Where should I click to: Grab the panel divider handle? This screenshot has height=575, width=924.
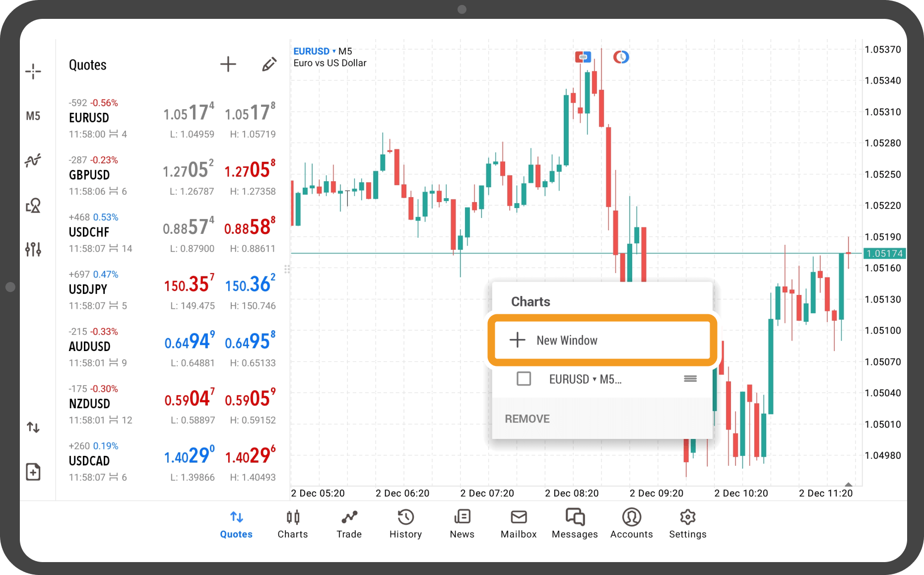pos(287,269)
